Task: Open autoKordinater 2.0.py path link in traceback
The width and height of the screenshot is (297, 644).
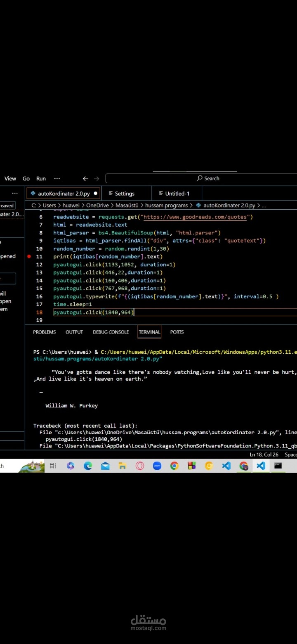Action: (x=166, y=432)
